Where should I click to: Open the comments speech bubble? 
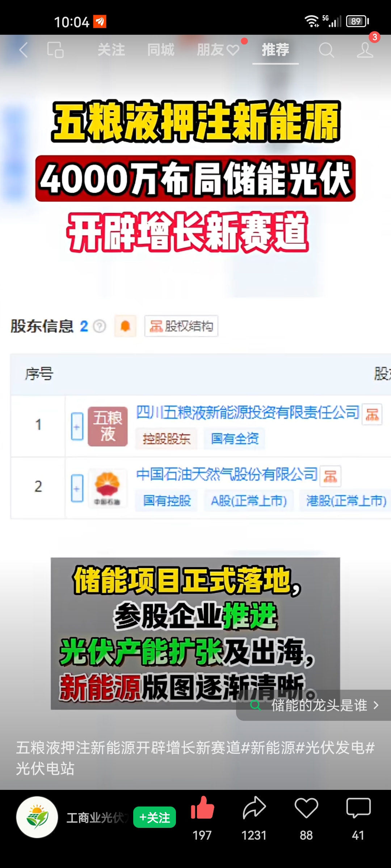[x=358, y=808]
